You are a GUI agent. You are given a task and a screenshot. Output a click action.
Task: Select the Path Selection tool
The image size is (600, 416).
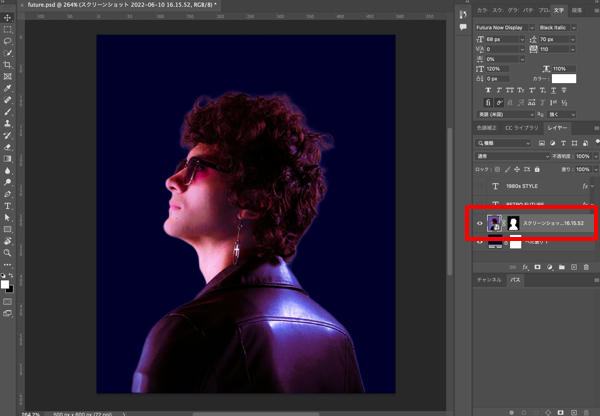[x=7, y=218]
